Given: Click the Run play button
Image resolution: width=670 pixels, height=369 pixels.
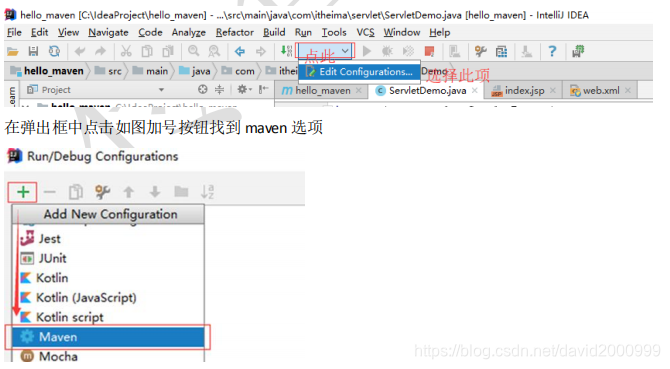Looking at the screenshot, I should tap(367, 51).
